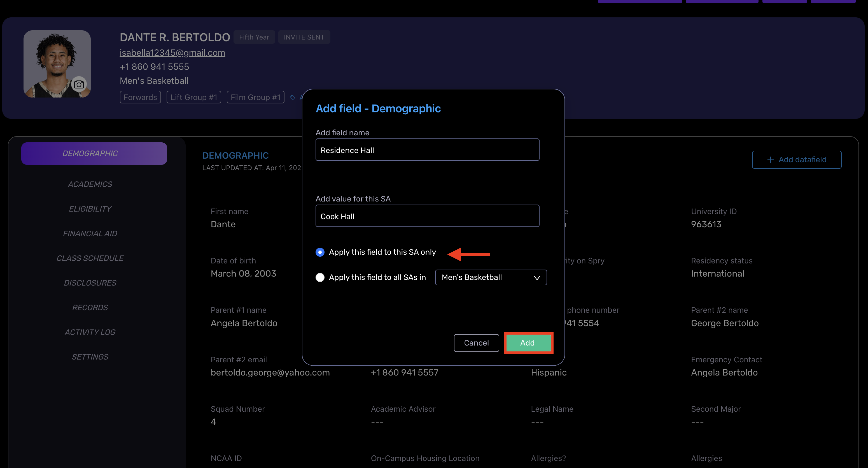The width and height of the screenshot is (868, 468).
Task: Click the NCAA ID field label
Action: coord(226,458)
